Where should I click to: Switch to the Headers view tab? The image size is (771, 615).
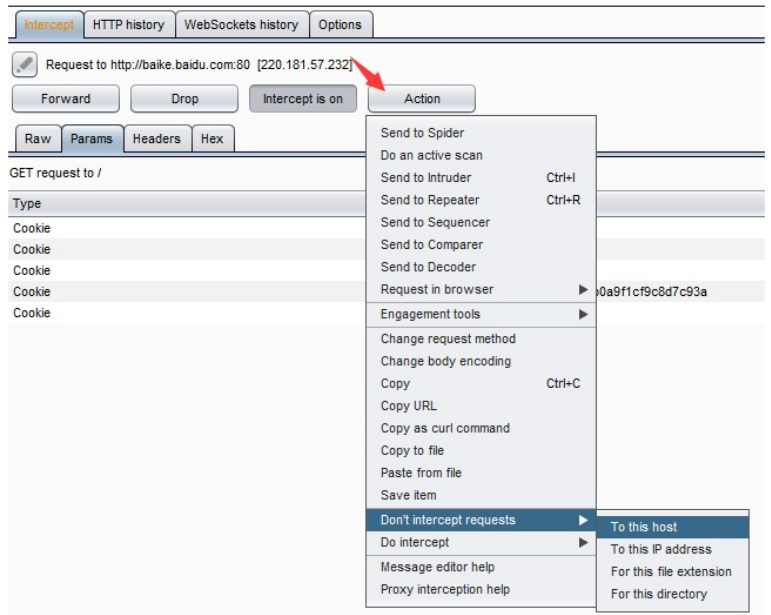[157, 139]
